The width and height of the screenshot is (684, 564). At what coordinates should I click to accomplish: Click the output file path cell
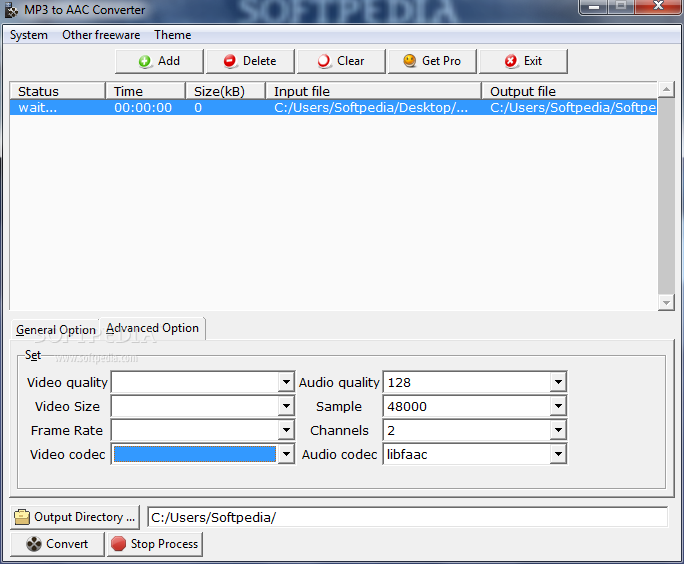pyautogui.click(x=573, y=108)
